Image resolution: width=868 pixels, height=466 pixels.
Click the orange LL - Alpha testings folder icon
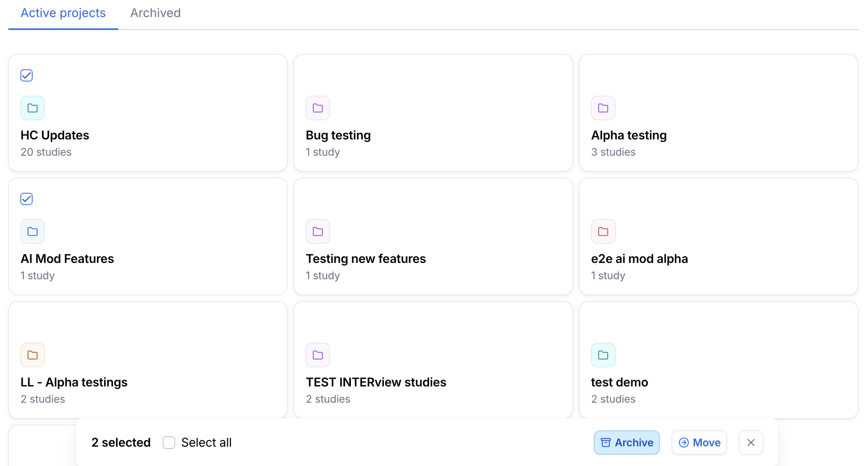click(33, 355)
